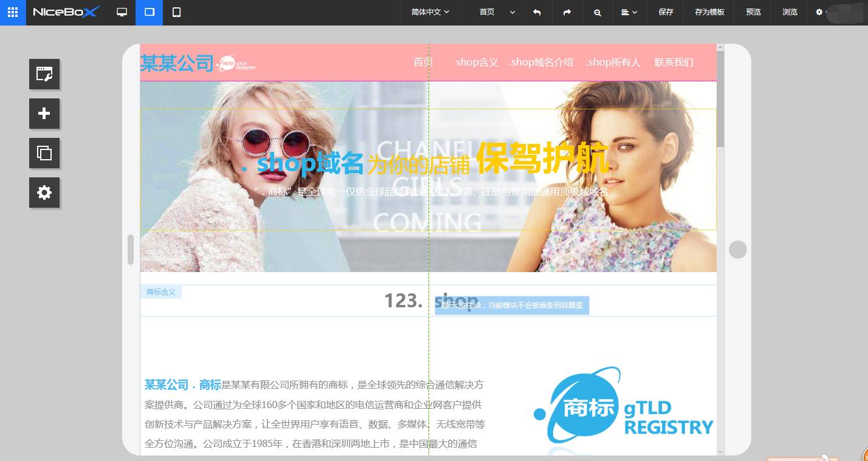Click the NiceBox logo
The image size is (868, 461).
tap(66, 11)
